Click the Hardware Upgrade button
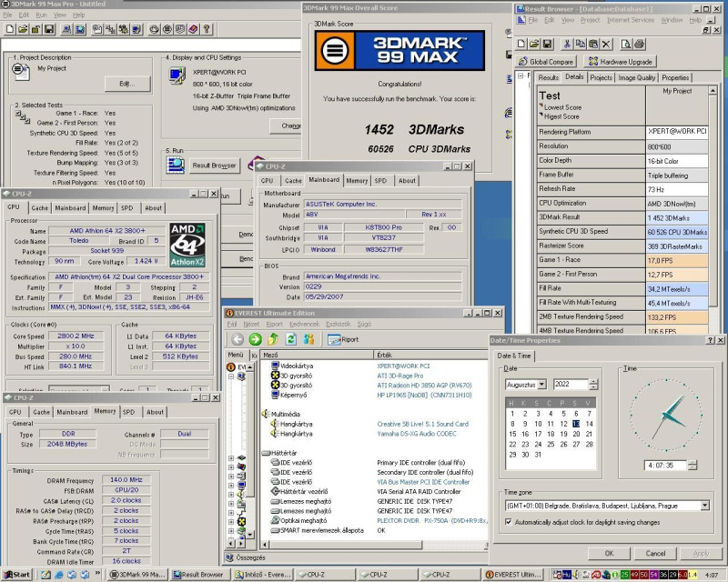The width and height of the screenshot is (728, 582). [x=621, y=61]
